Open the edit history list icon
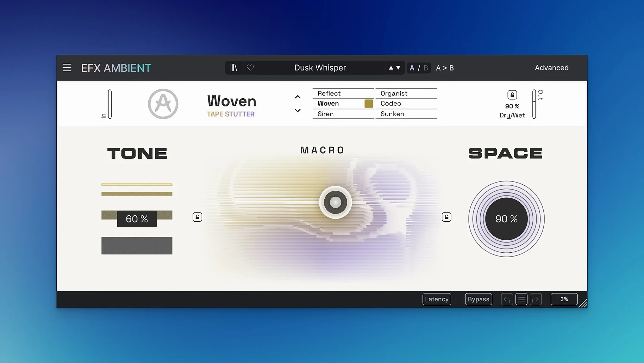Image resolution: width=644 pixels, height=363 pixels. (x=521, y=299)
